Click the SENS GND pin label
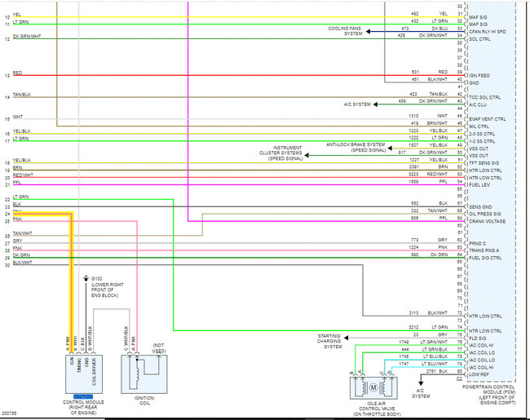The height and width of the screenshot is (420, 530). (x=480, y=207)
